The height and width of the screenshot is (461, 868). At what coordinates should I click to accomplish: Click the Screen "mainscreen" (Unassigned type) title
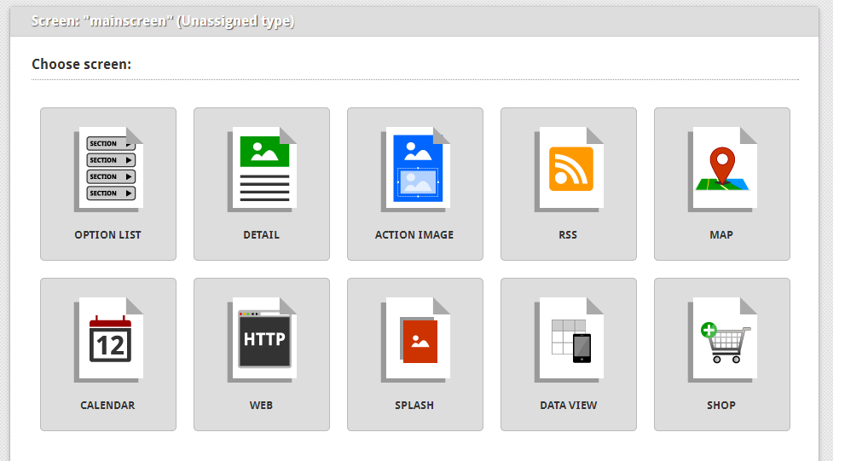[163, 21]
